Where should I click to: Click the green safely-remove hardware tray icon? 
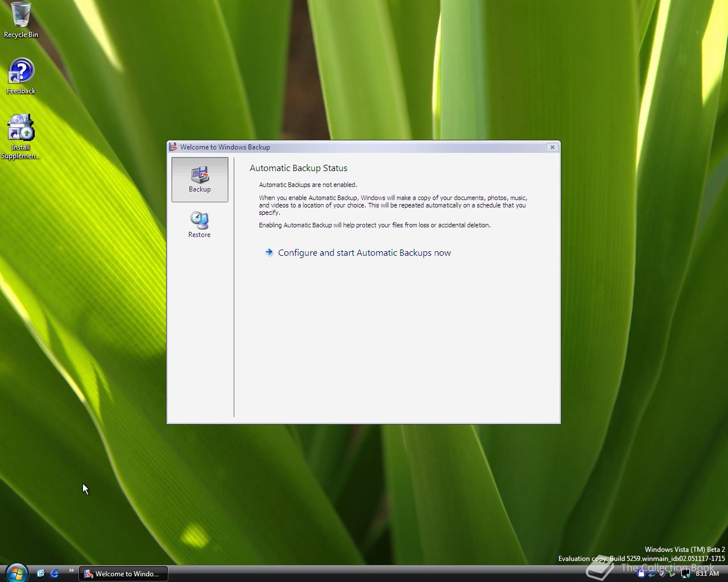[x=672, y=573]
